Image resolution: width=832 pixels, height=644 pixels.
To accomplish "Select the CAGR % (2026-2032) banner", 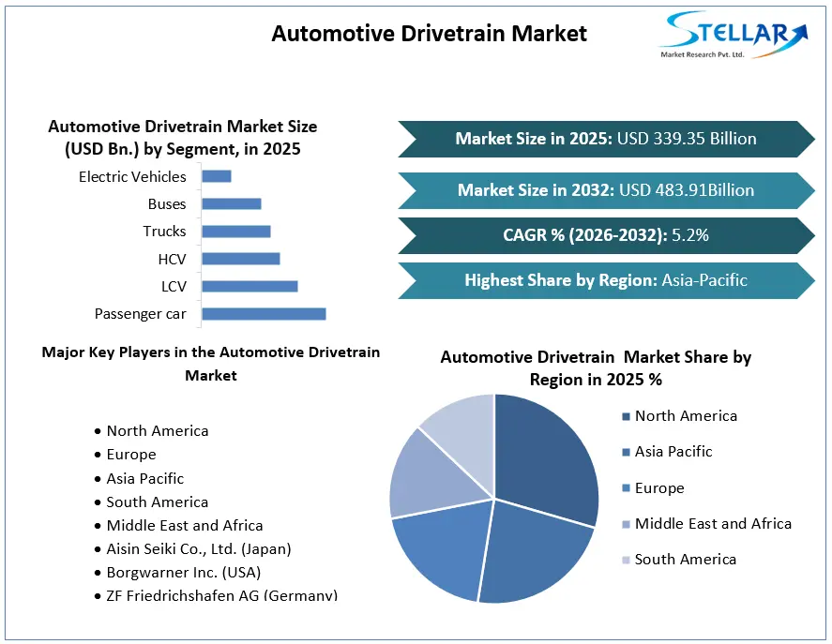I will point(606,235).
